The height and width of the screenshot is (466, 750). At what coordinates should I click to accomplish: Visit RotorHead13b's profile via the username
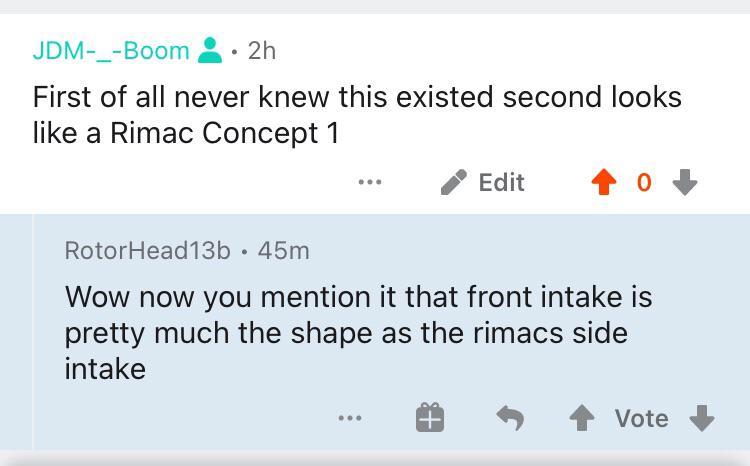coord(147,251)
